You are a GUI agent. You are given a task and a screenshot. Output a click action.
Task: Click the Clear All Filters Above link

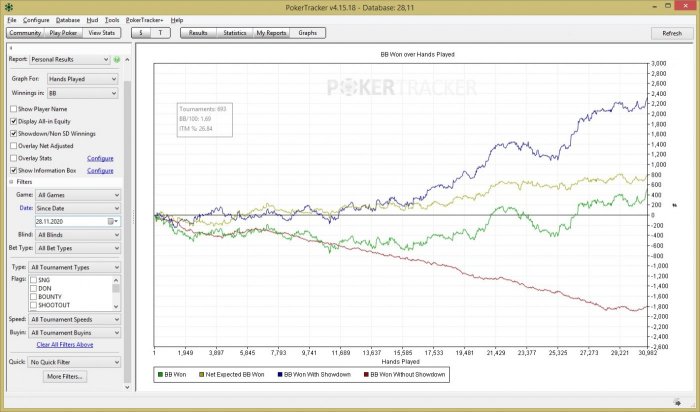coord(65,345)
